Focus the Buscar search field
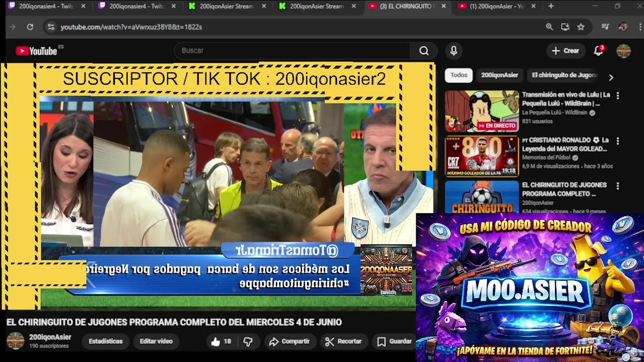This screenshot has width=644, height=362. point(293,51)
